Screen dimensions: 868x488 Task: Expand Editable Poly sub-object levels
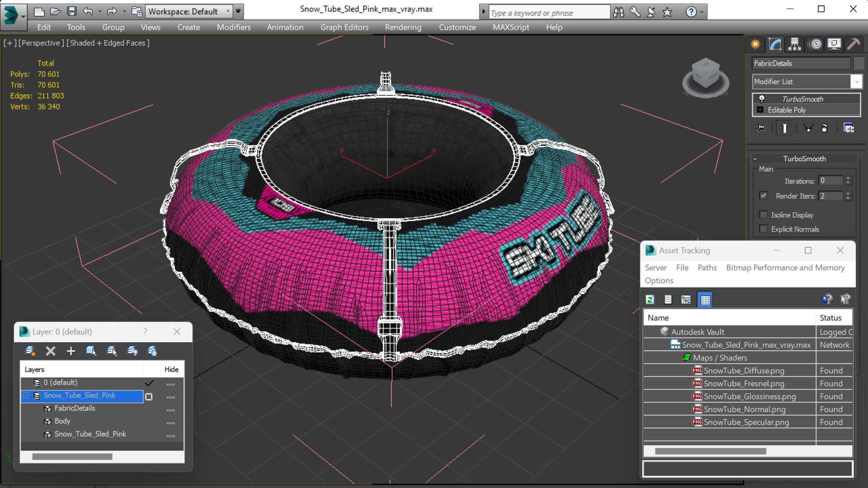coord(760,110)
